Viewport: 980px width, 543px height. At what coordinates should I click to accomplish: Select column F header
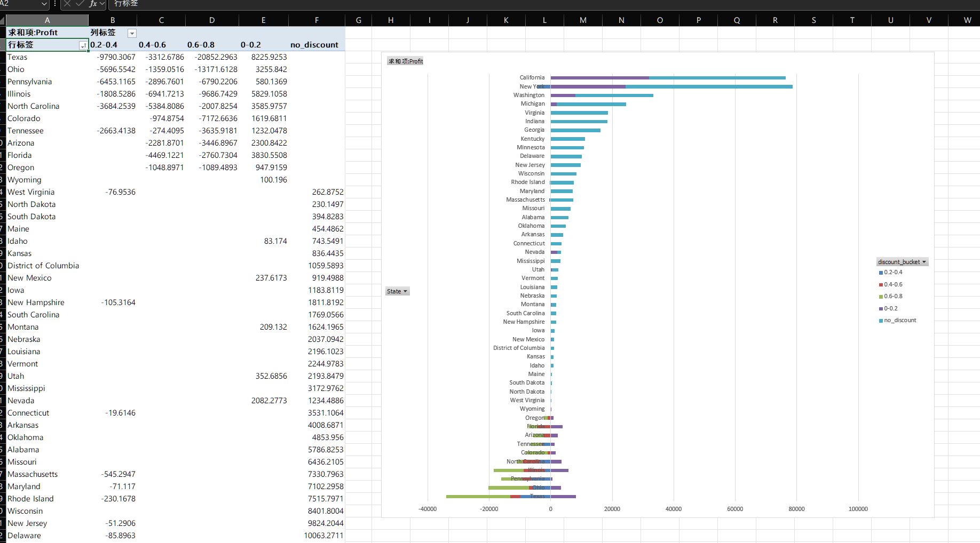[x=317, y=20]
